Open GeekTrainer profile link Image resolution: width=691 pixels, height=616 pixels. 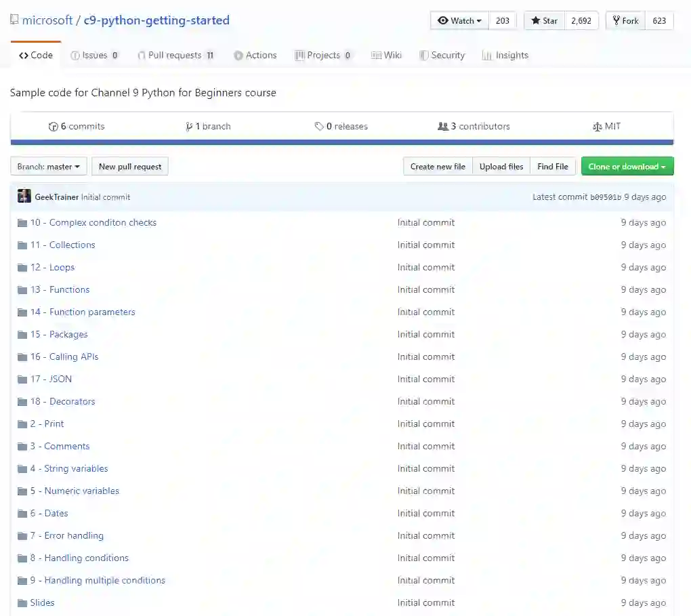pos(56,197)
